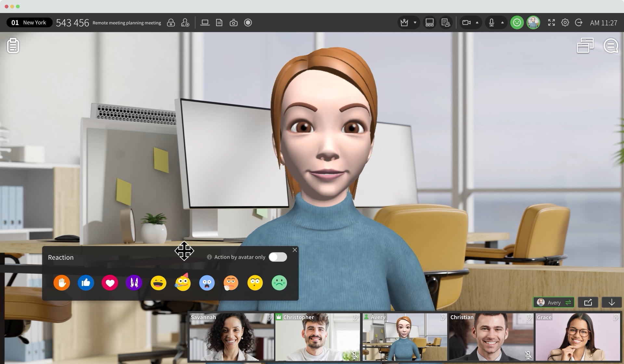Click the AM 11:27 clock
The image size is (624, 364).
[604, 23]
